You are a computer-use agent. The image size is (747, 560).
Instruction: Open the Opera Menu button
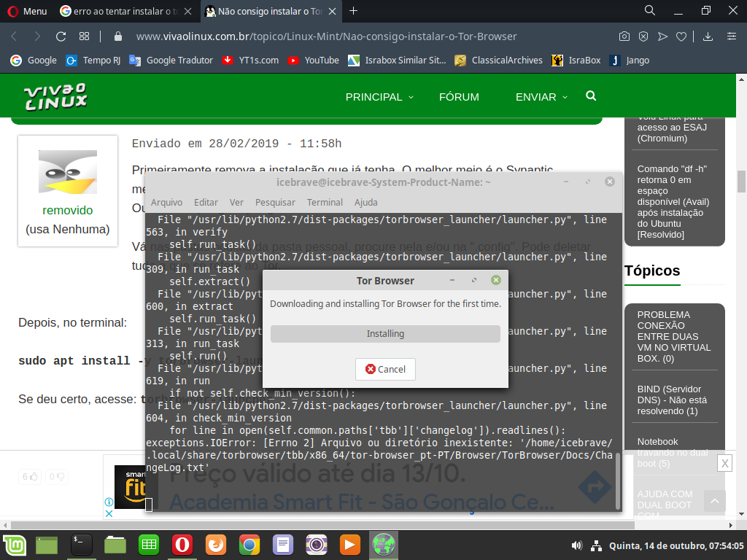(x=27, y=11)
